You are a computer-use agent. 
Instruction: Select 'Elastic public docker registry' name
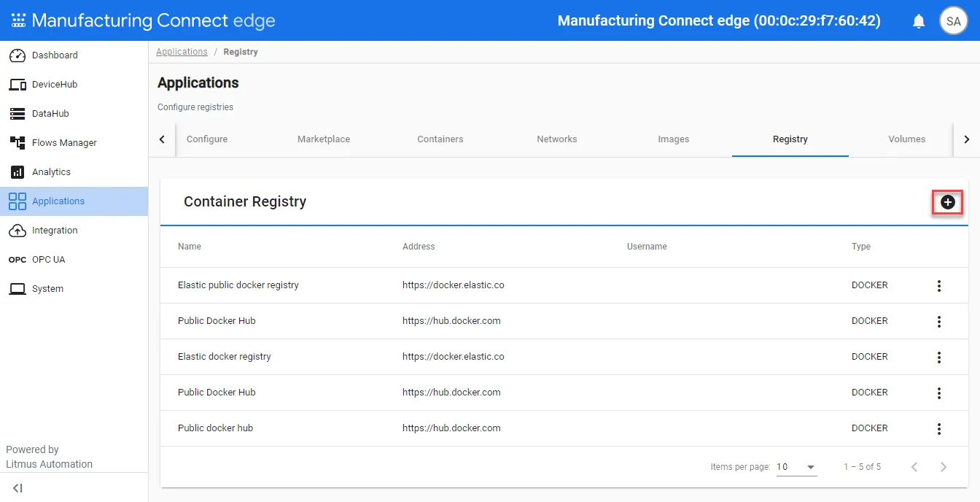click(x=238, y=285)
